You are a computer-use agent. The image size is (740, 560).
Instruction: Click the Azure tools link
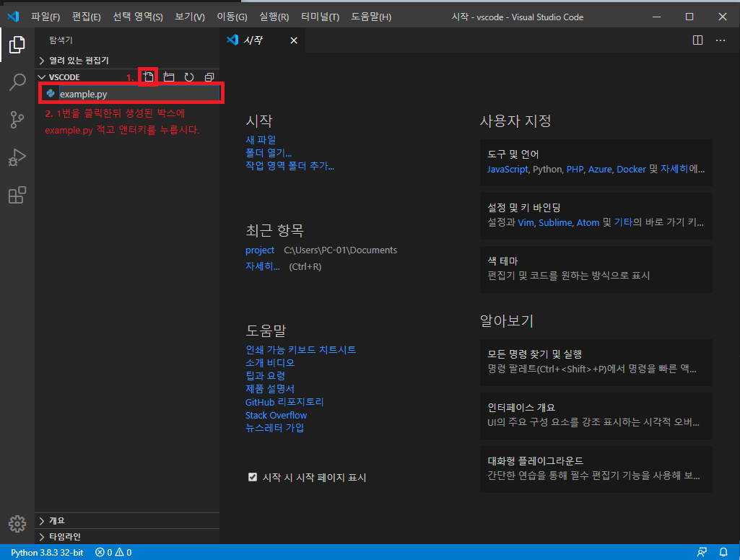coord(600,170)
